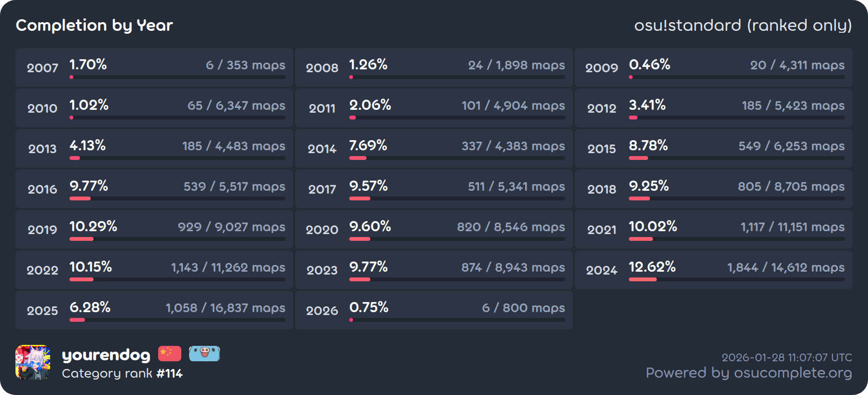Click the 2014 completion progress bar
Screen dimensions: 868x395
pyautogui.click(x=457, y=158)
